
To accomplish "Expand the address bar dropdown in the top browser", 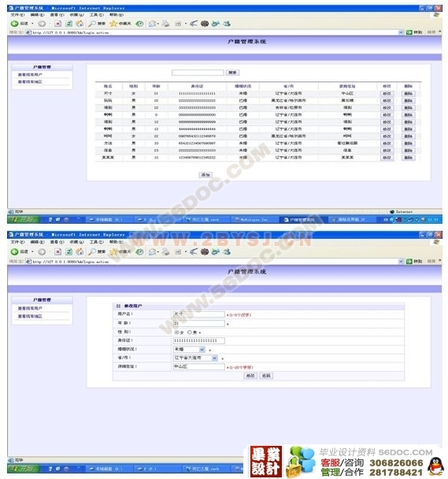I will [401, 32].
